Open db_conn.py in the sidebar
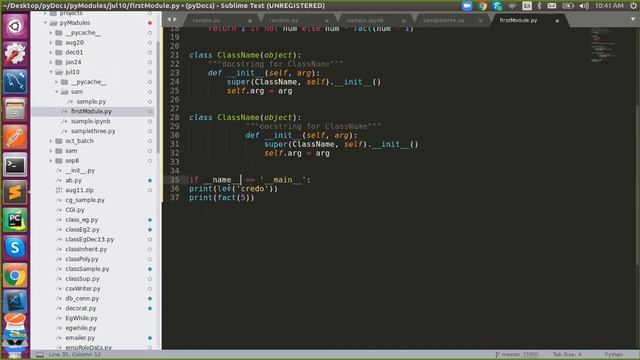This screenshot has width=640, height=360. point(82,298)
